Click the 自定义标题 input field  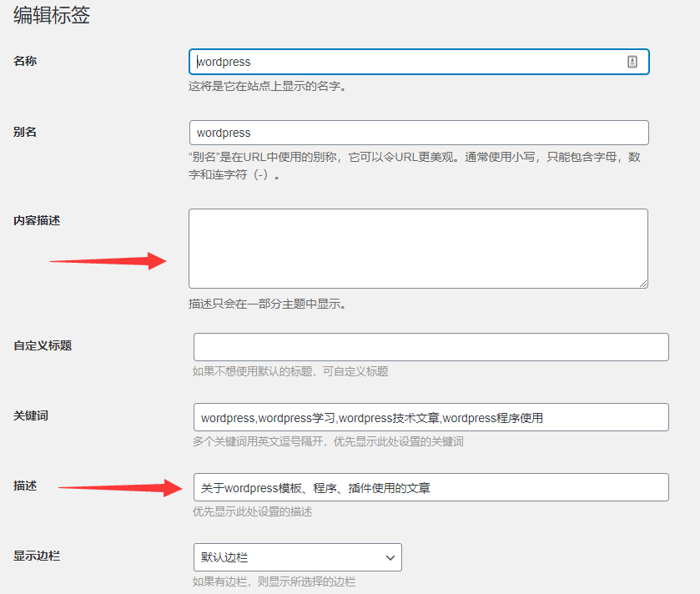pyautogui.click(x=431, y=347)
